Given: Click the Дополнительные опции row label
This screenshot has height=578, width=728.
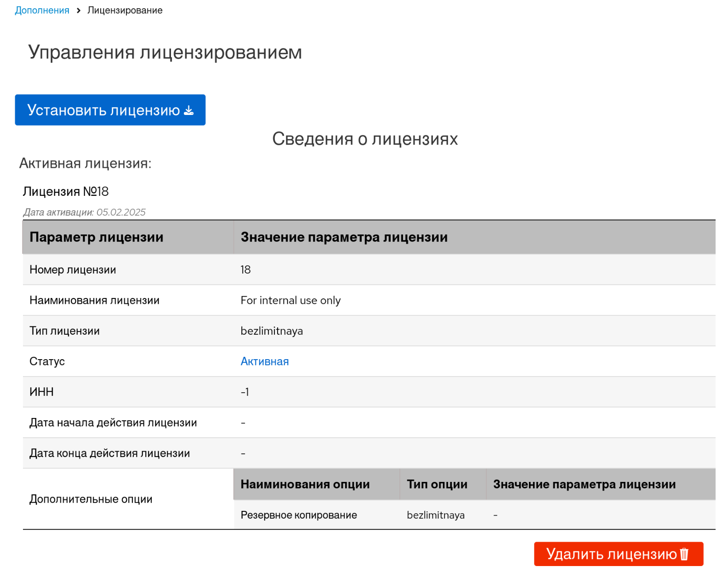Looking at the screenshot, I should [x=91, y=499].
